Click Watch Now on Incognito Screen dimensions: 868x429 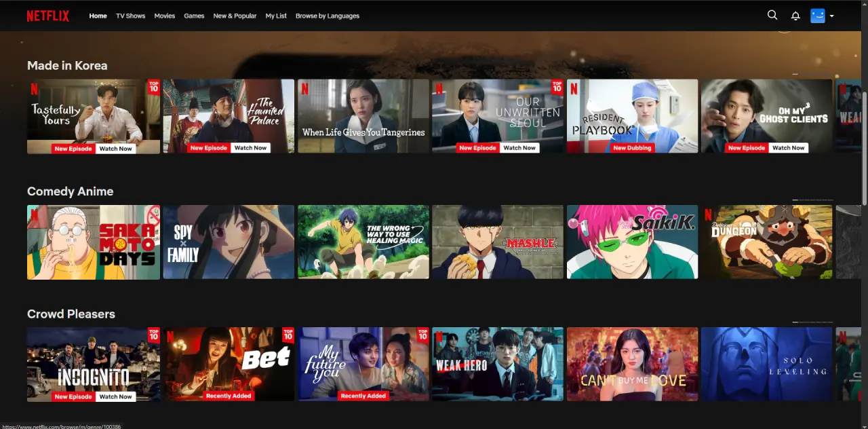pyautogui.click(x=116, y=396)
